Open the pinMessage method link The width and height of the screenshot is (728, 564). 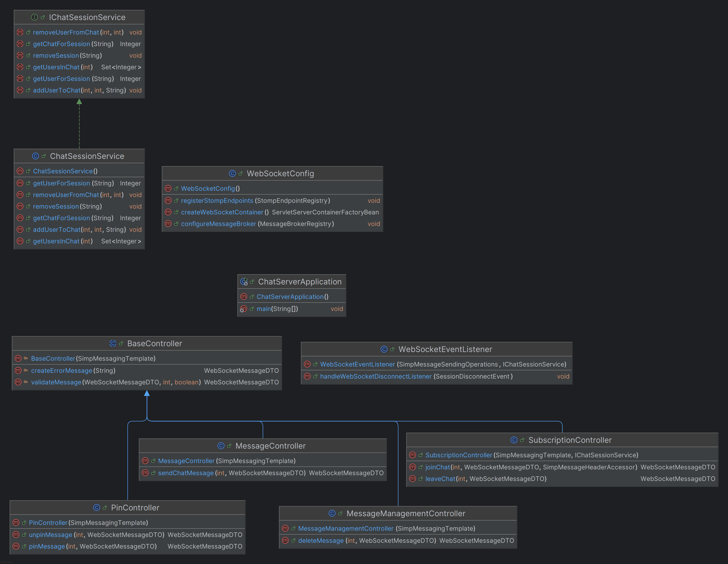coord(47,546)
